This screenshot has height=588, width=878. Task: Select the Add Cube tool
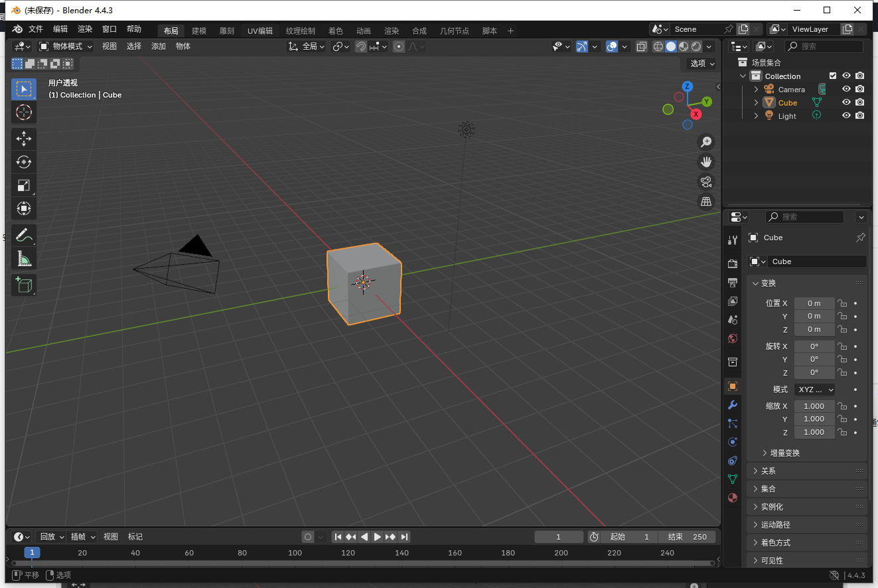tap(24, 285)
